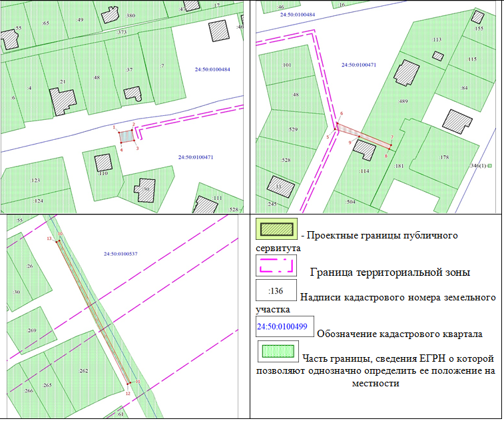Select parcel label ':124'

38,201
